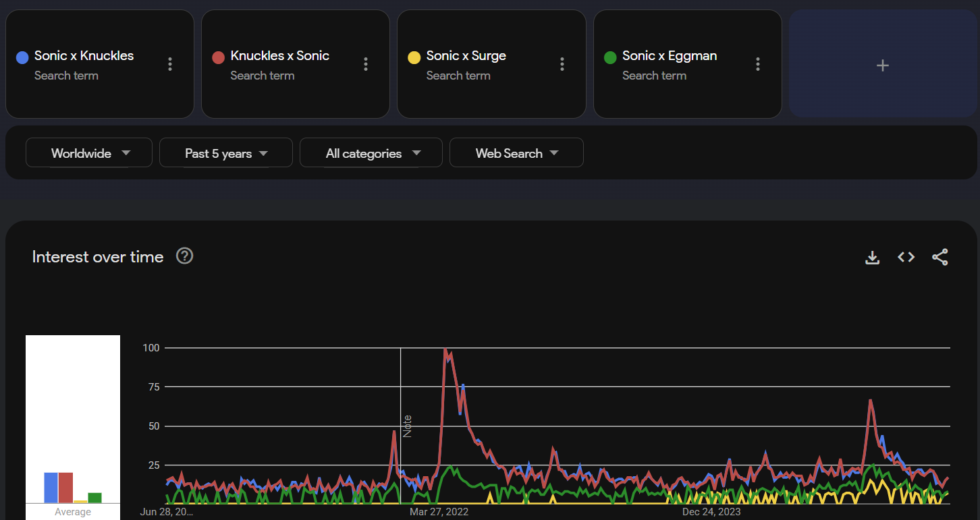Open options menu for Knuckles x Sonic term
Viewport: 980px width, 520px height.
(x=366, y=64)
